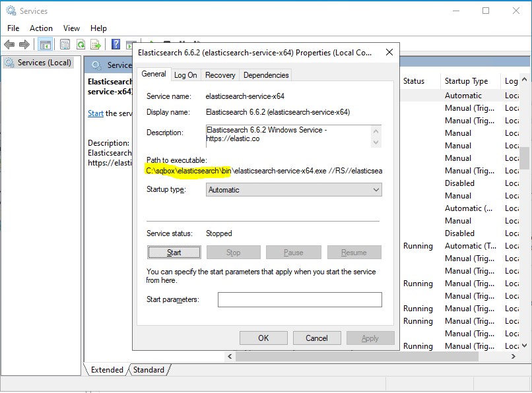The width and height of the screenshot is (532, 393).
Task: Click the Export List toolbar icon
Action: click(96, 44)
